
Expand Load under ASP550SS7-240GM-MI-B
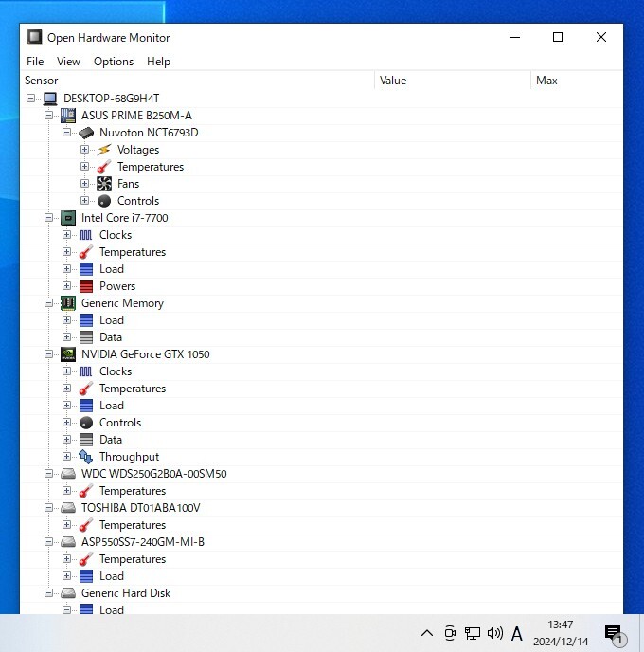pyautogui.click(x=66, y=575)
